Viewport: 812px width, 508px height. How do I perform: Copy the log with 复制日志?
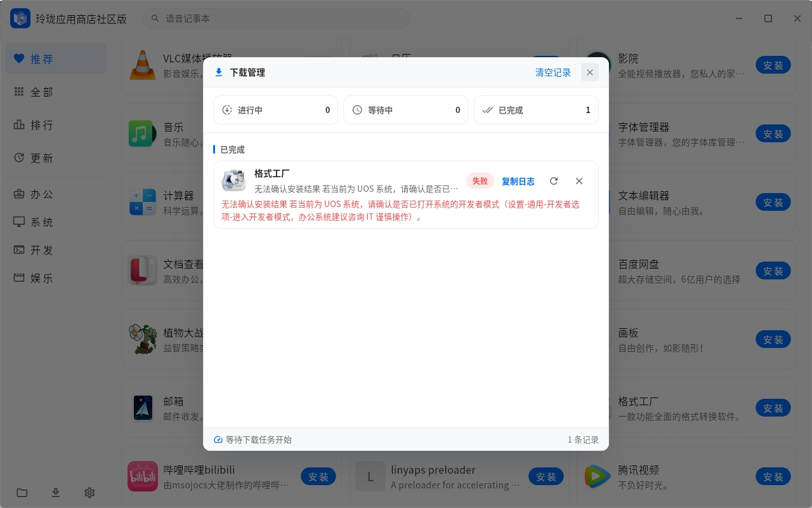click(x=518, y=181)
